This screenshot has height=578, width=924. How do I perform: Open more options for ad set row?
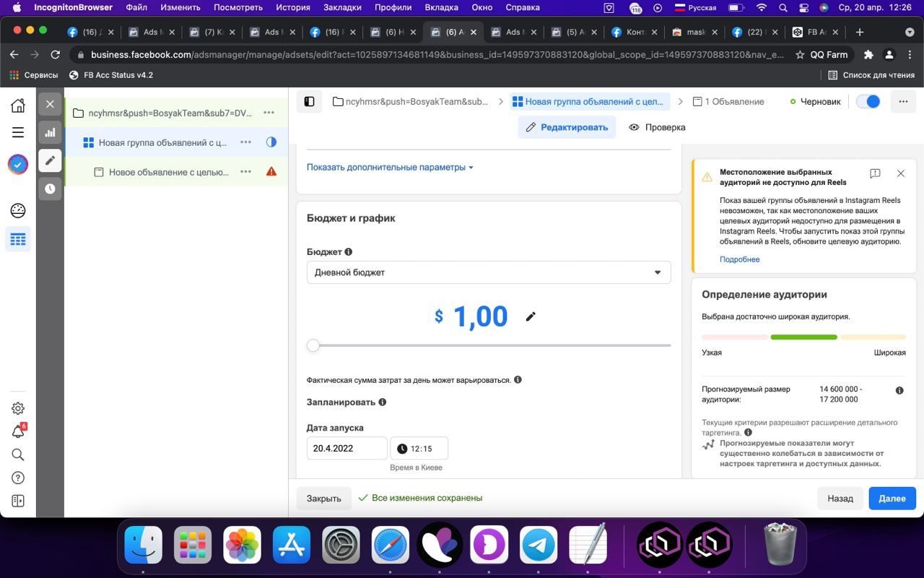(245, 142)
